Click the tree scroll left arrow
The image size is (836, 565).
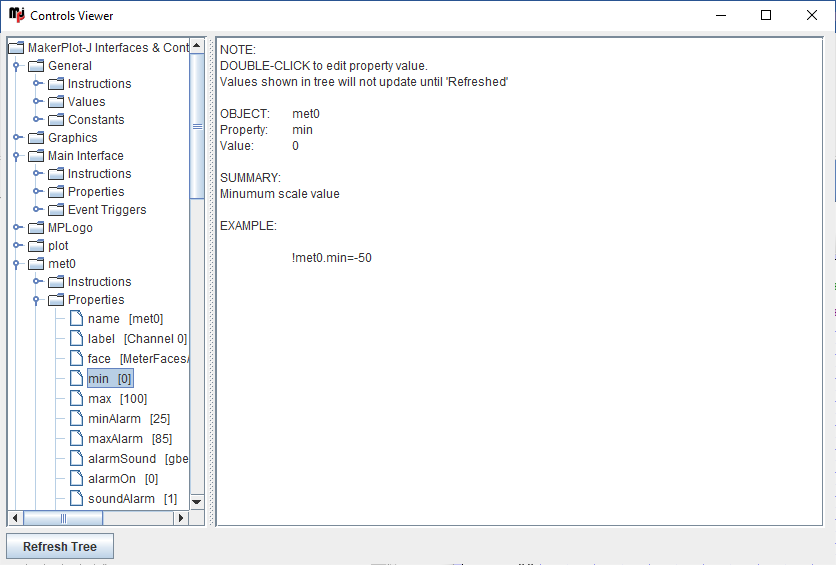(15, 518)
